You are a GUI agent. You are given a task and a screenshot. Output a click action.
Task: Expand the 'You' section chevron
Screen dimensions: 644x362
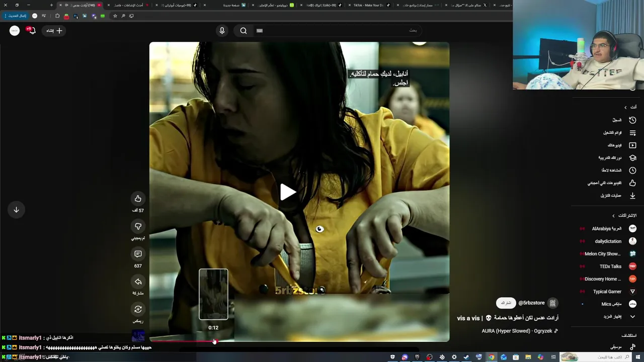(x=625, y=107)
